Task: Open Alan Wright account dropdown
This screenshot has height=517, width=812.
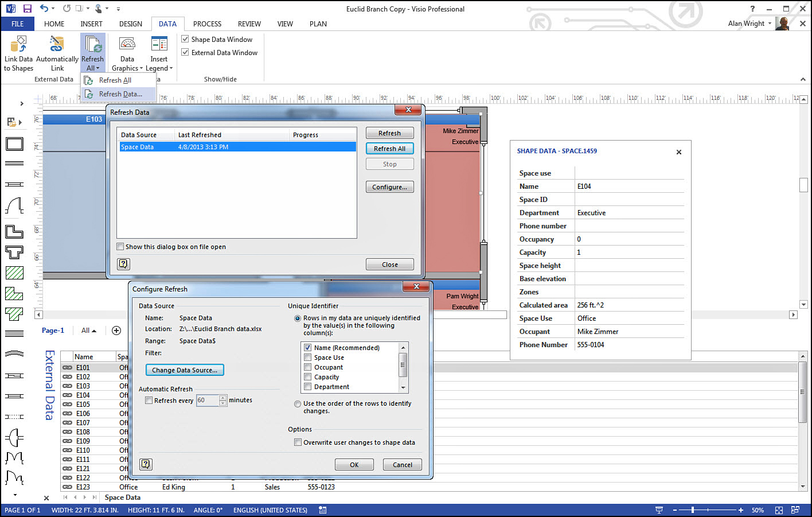Action: pos(770,24)
